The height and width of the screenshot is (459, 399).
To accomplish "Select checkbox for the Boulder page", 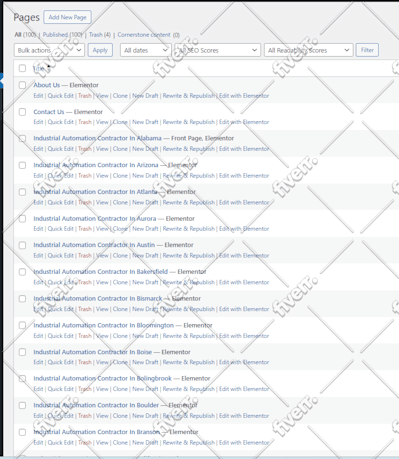I will pos(22,405).
